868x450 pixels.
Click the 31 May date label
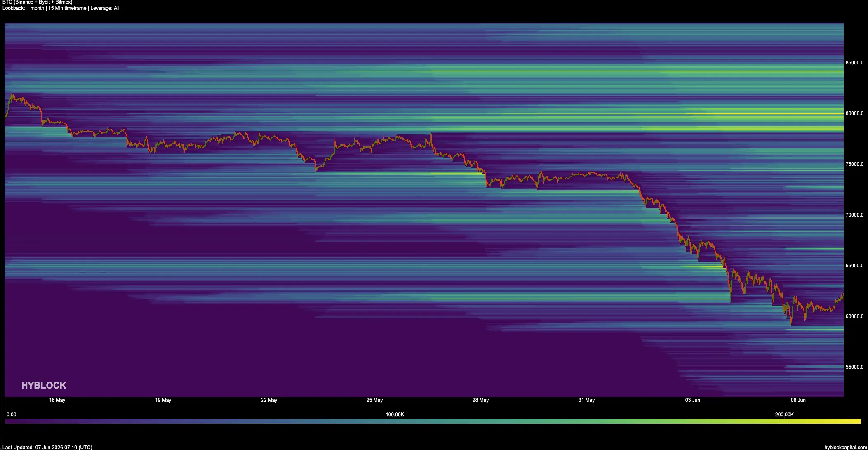coord(587,400)
